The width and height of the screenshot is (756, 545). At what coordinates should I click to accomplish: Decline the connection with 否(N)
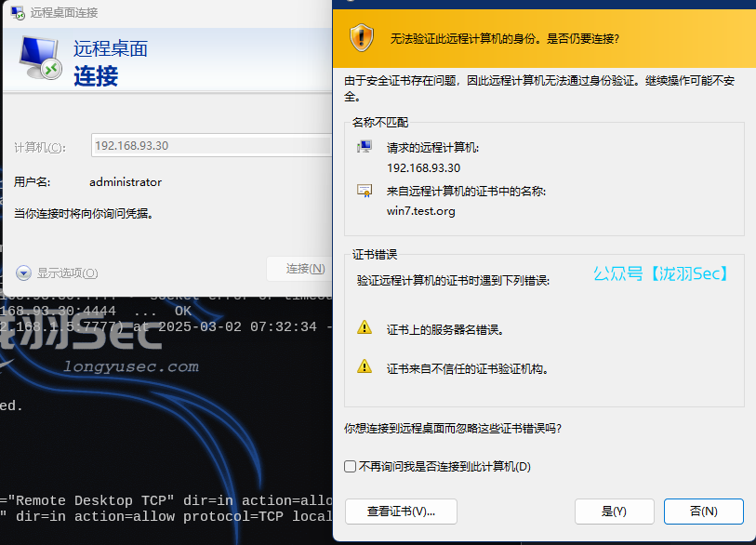[703, 512]
